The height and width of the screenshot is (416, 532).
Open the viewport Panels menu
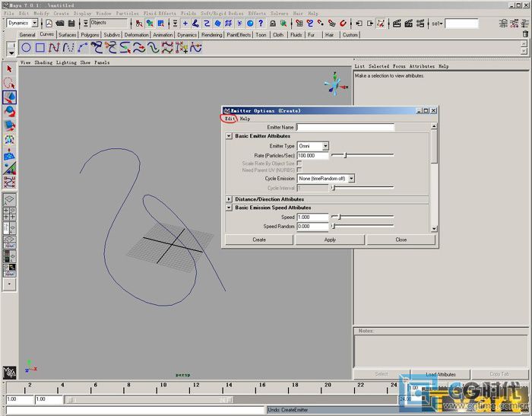coord(102,62)
